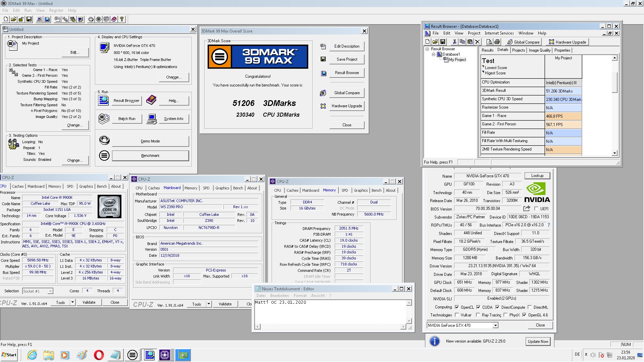Click yellow question mark icon in 3DMark toolbar
644x362 pixels.
pos(122,19)
